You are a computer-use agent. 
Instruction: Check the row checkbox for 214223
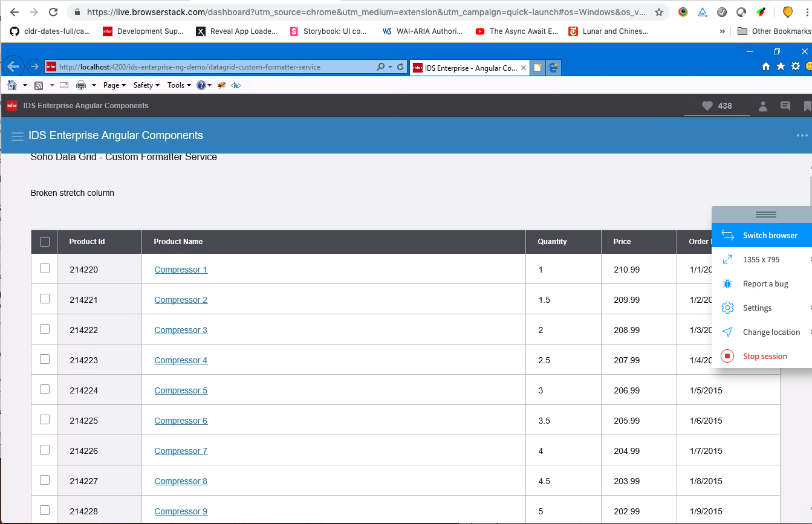tap(45, 359)
